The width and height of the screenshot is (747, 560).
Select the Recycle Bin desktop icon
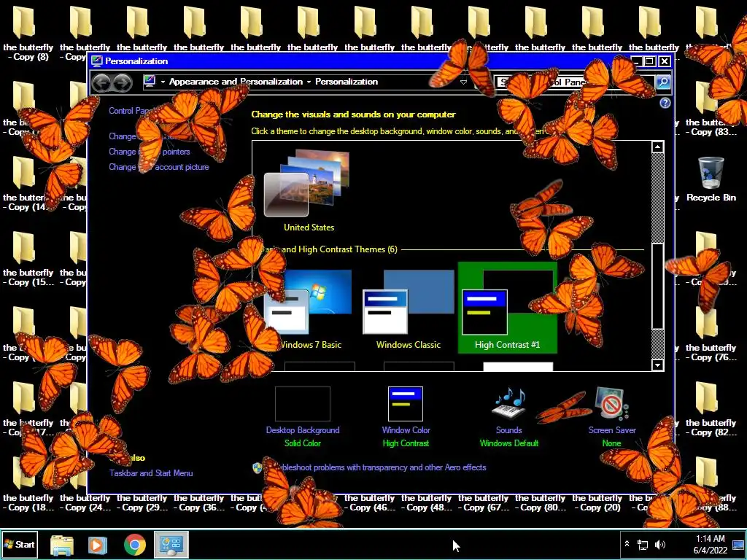pyautogui.click(x=711, y=179)
